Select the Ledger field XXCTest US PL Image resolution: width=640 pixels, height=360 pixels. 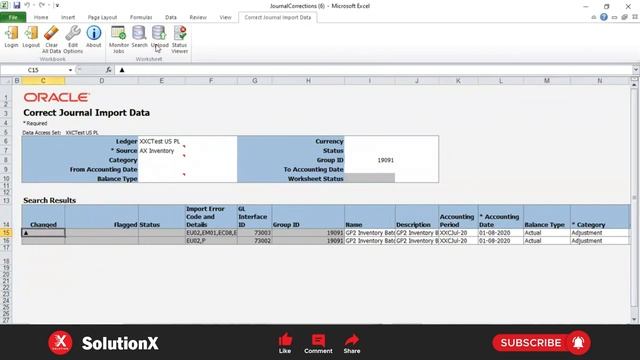tap(187, 141)
